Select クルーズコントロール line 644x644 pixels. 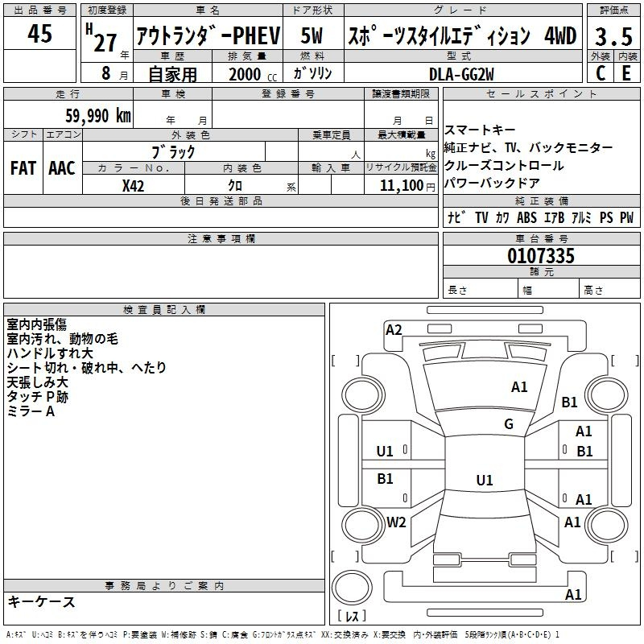click(504, 165)
